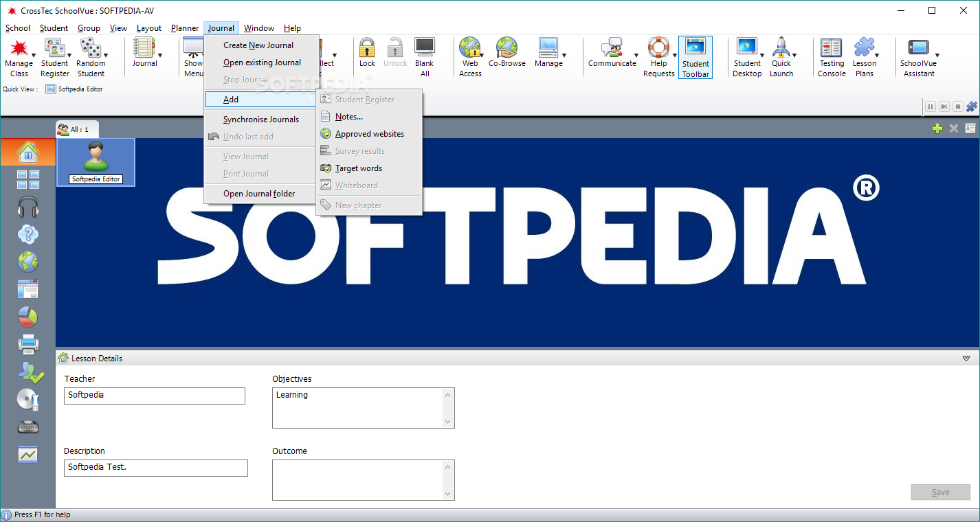
Task: Expand Manage dropdown arrow
Action: 564,56
